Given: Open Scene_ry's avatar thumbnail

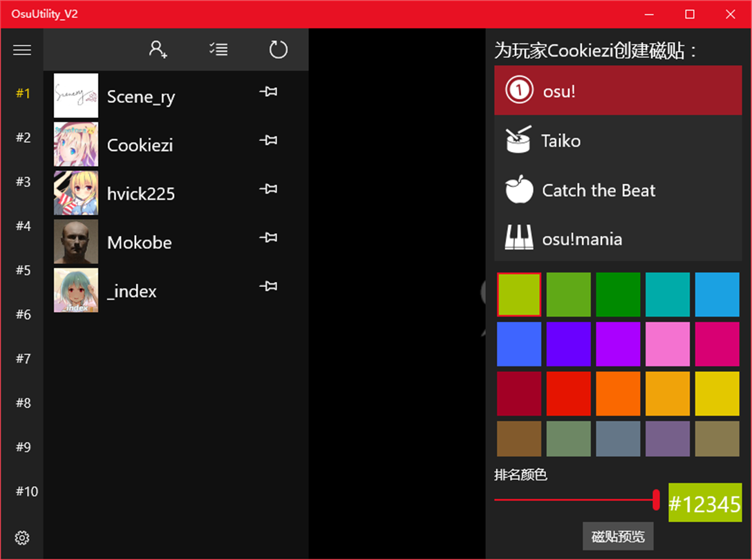Looking at the screenshot, I should coord(76,95).
